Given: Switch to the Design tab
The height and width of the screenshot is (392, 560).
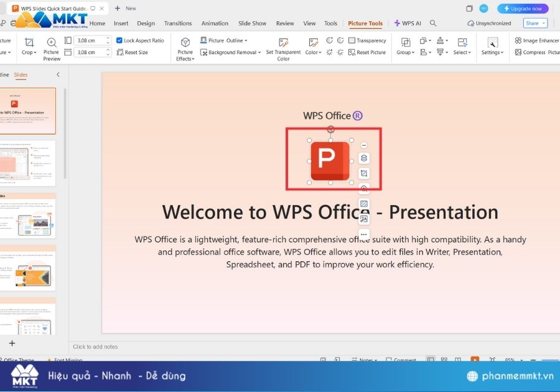Looking at the screenshot, I should pyautogui.click(x=146, y=23).
